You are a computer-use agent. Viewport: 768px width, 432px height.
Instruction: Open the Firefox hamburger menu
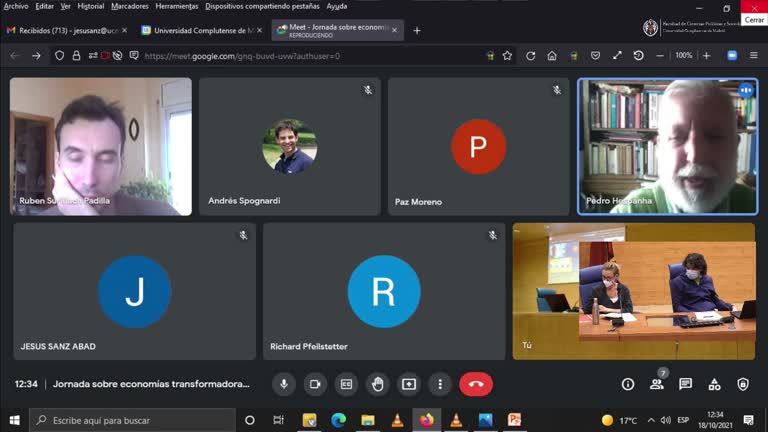point(754,56)
